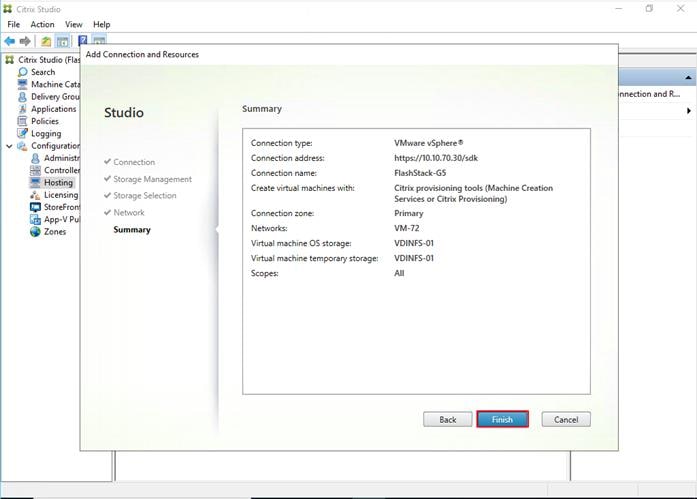The height and width of the screenshot is (499, 697).
Task: Click the Applications tree item label
Action: coord(53,109)
